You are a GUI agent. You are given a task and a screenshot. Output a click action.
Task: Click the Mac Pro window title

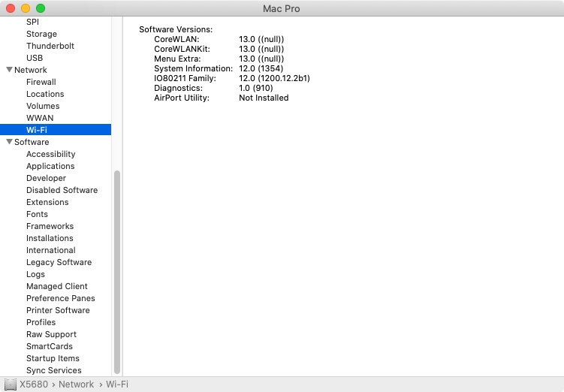(282, 8)
